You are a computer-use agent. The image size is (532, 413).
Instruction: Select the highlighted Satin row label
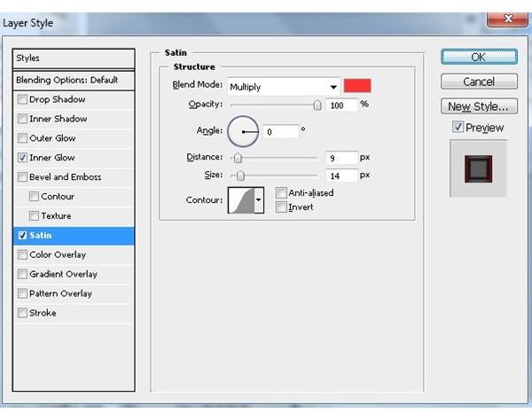pyautogui.click(x=41, y=236)
